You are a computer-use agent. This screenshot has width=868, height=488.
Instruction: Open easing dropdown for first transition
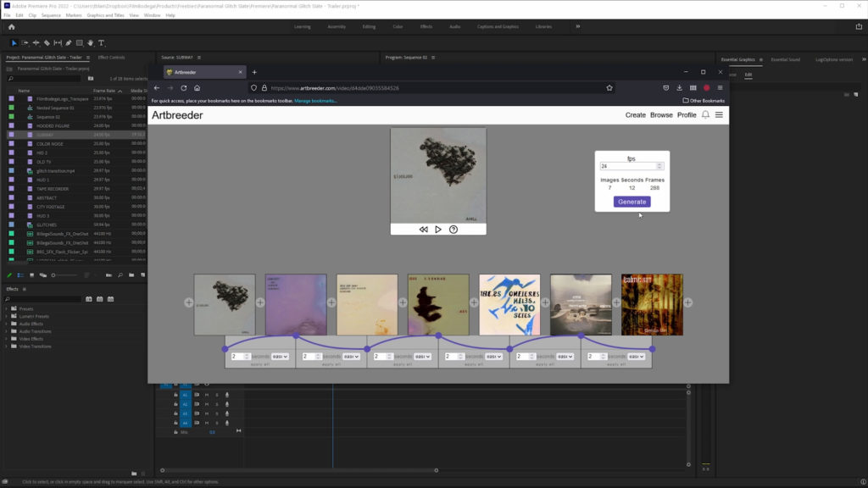click(x=280, y=357)
